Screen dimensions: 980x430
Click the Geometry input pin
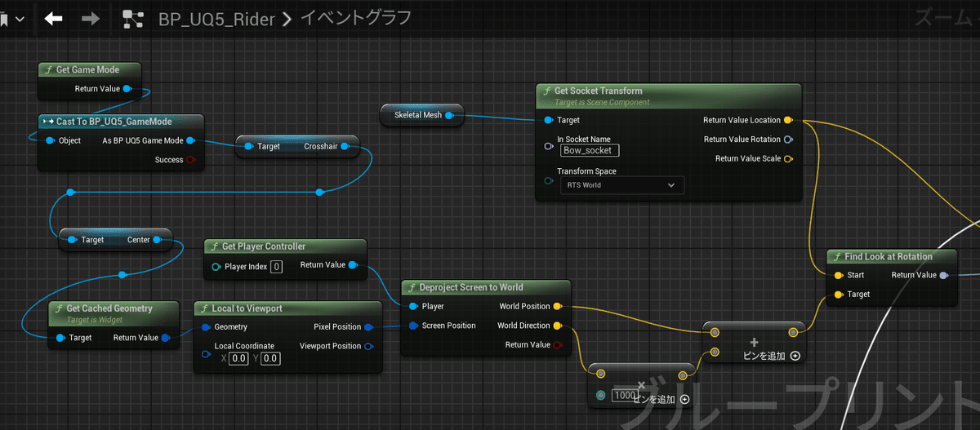[206, 327]
